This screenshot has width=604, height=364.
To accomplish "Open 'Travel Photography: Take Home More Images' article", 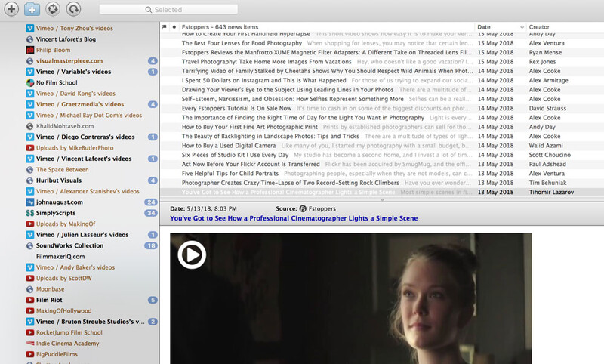I will pos(267,62).
